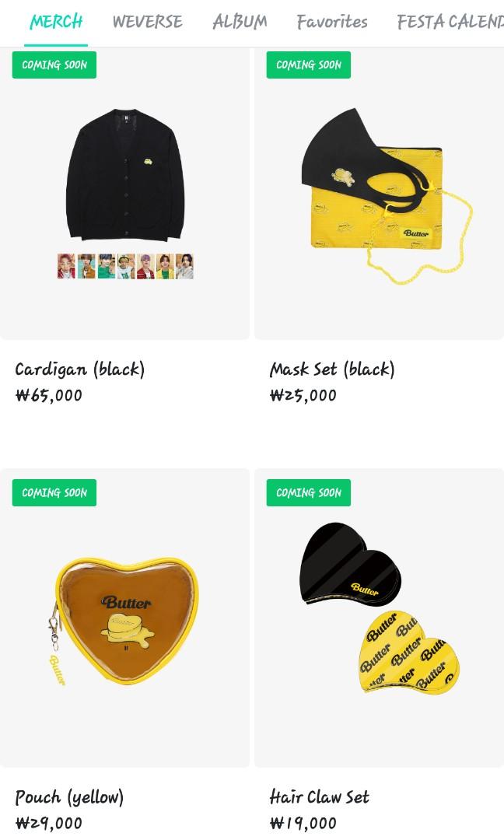504x840 pixels.
Task: Click the COMING SOON badge on Mask Set
Action: (x=309, y=65)
